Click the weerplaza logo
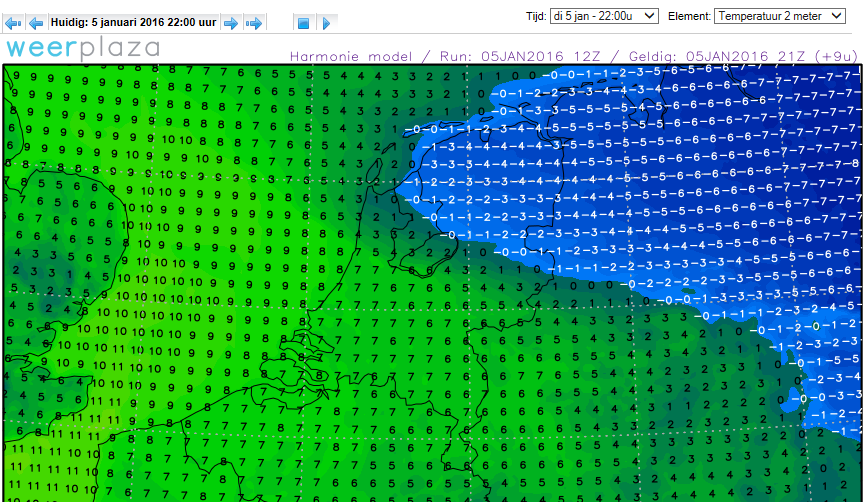The width and height of the screenshot is (864, 502). coord(82,49)
